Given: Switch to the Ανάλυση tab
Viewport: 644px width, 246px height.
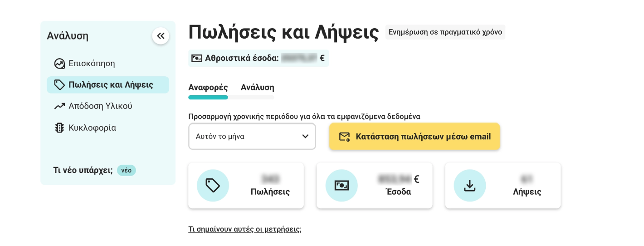Looking at the screenshot, I should [257, 87].
